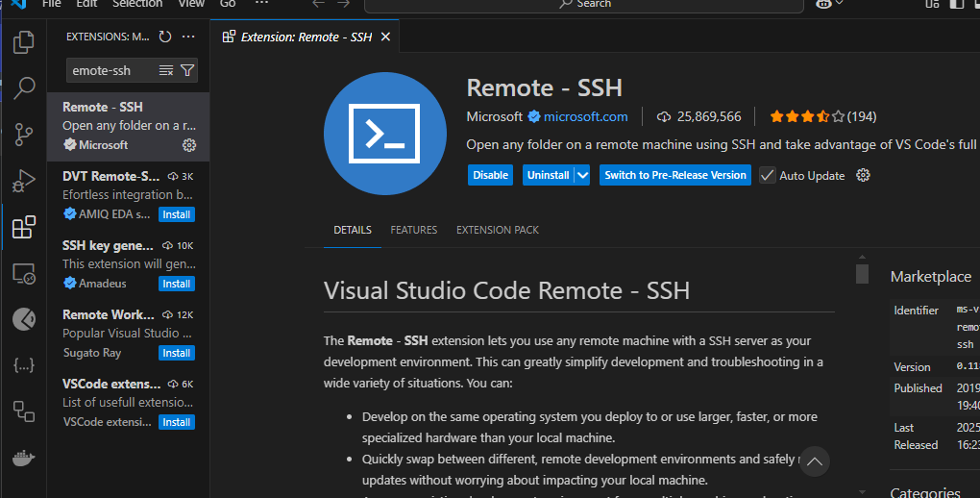Screen dimensions: 980x498
Task: Open the Uninstall dropdown arrow
Action: click(582, 175)
